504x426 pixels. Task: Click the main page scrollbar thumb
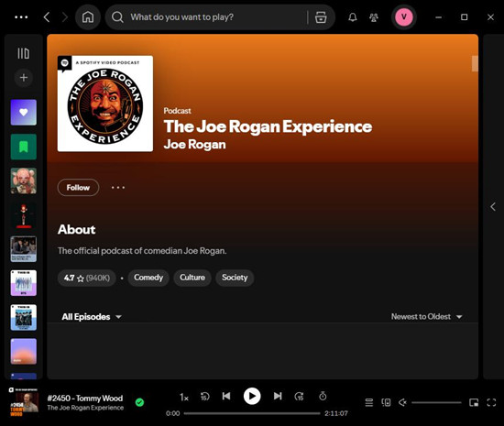[x=475, y=63]
